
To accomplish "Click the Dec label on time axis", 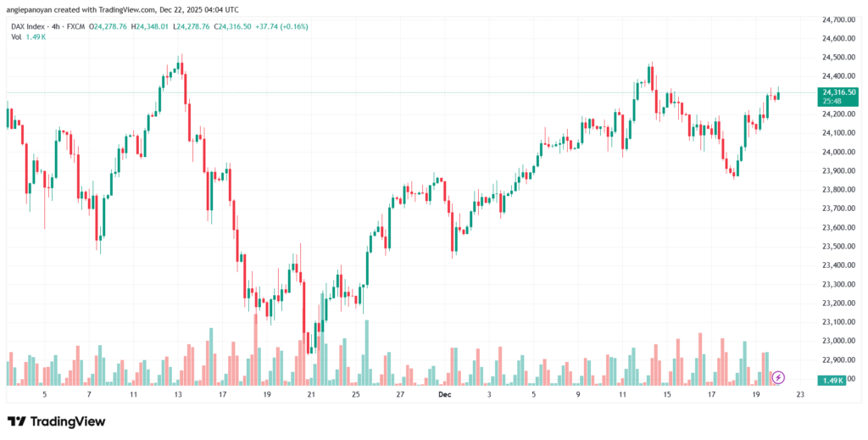I will click(x=443, y=395).
